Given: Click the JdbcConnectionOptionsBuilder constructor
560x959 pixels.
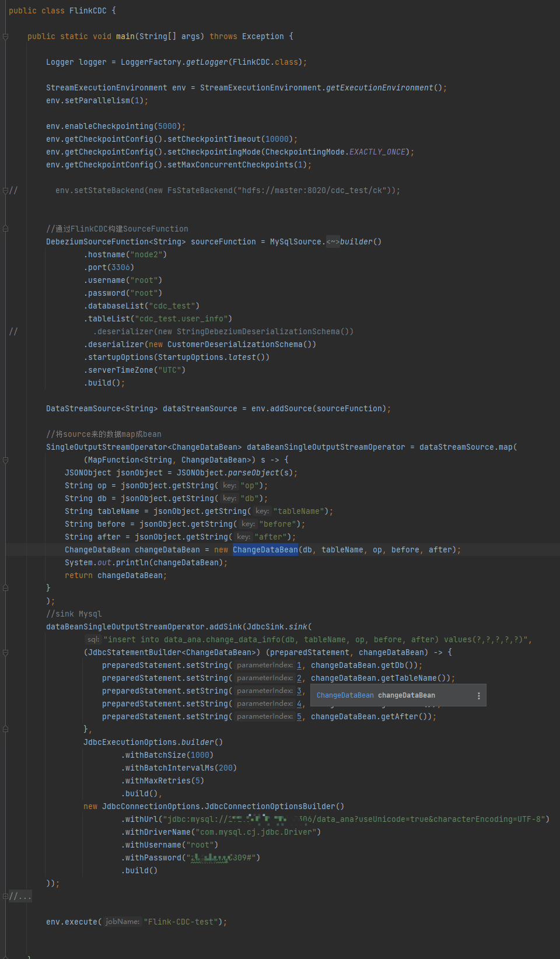Looking at the screenshot, I should 223,806.
